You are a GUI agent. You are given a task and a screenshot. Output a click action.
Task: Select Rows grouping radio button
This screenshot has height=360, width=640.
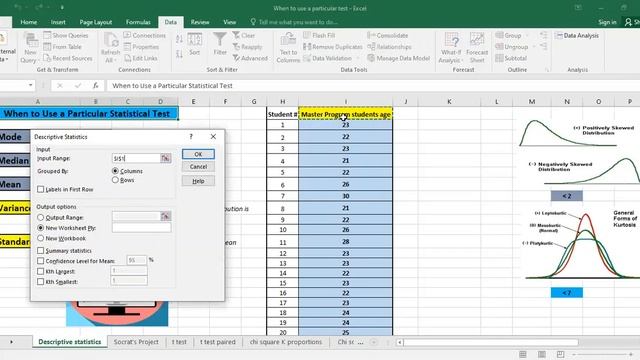coord(115,180)
